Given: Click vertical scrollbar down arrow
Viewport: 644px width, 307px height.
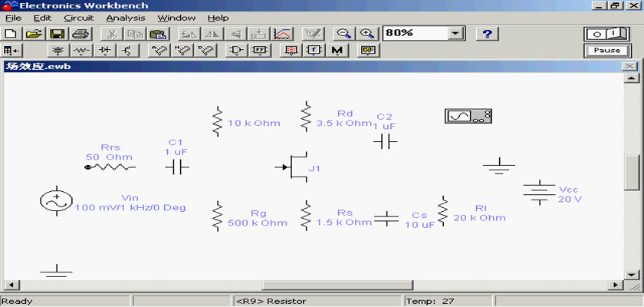Looking at the screenshot, I should coord(632,275).
